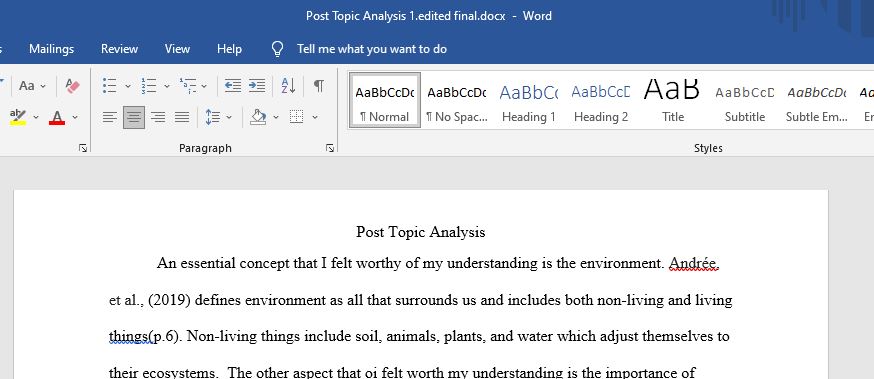Expand the Font Color dropdown arrow
Screen dimensions: 874x379
click(x=75, y=118)
